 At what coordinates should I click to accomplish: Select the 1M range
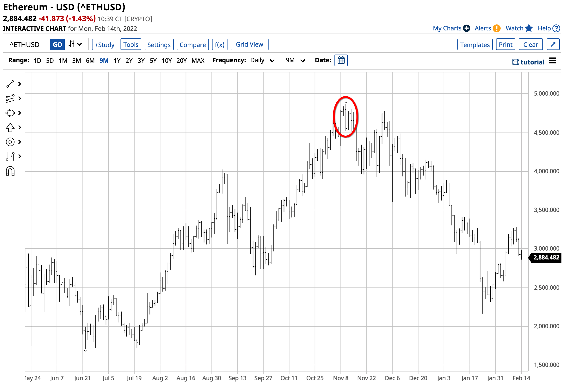[63, 60]
